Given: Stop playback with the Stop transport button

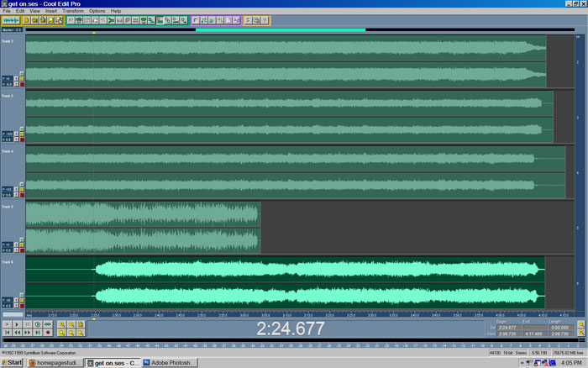Looking at the screenshot, I should tap(7, 324).
